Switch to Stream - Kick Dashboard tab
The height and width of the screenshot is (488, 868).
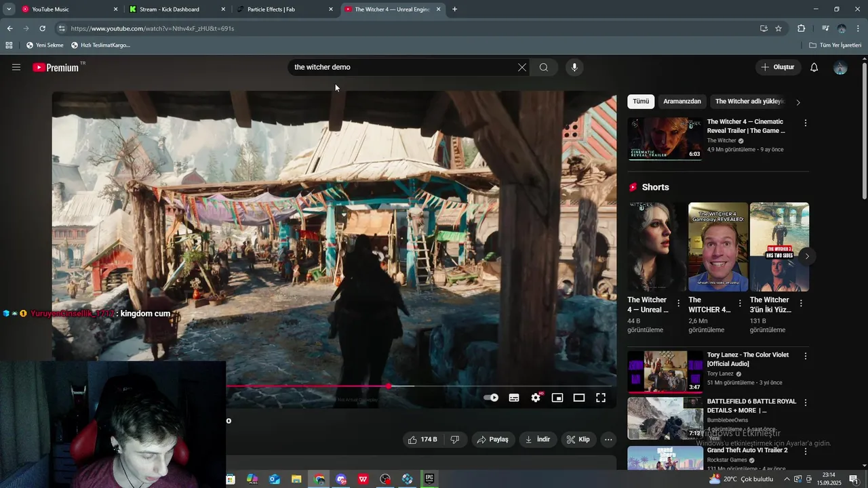pos(177,9)
